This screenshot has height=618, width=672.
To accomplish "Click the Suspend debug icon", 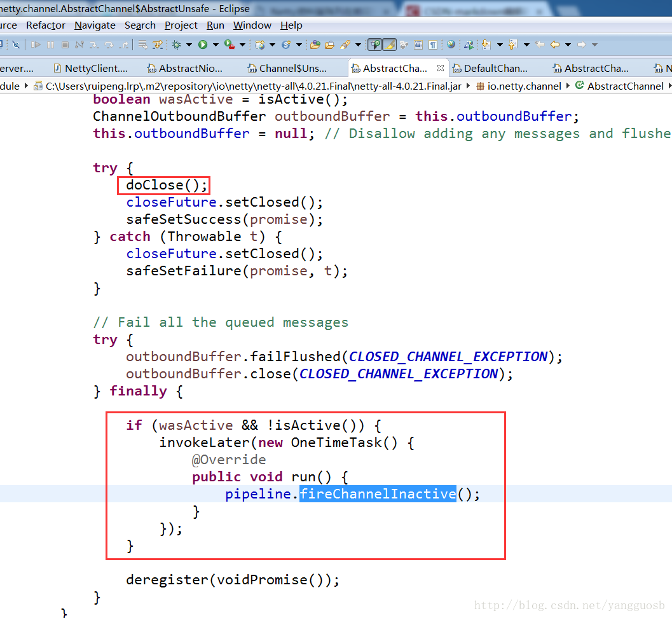I will 51,45.
